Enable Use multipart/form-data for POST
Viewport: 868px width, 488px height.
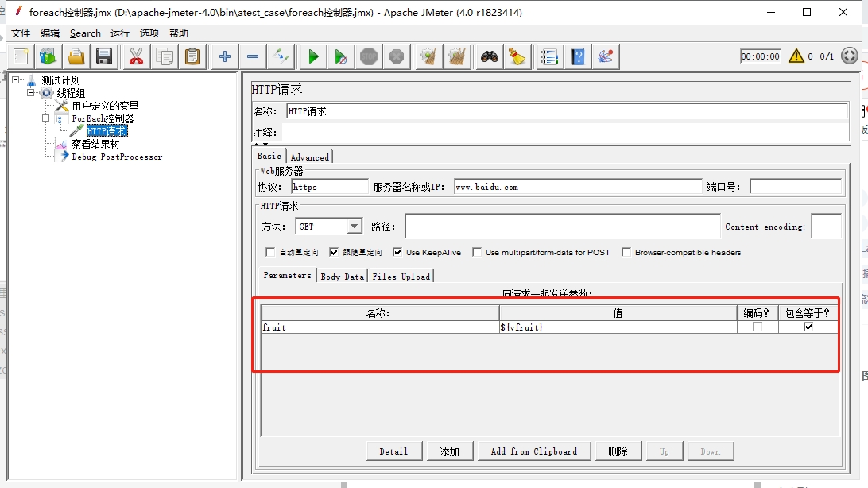point(477,252)
